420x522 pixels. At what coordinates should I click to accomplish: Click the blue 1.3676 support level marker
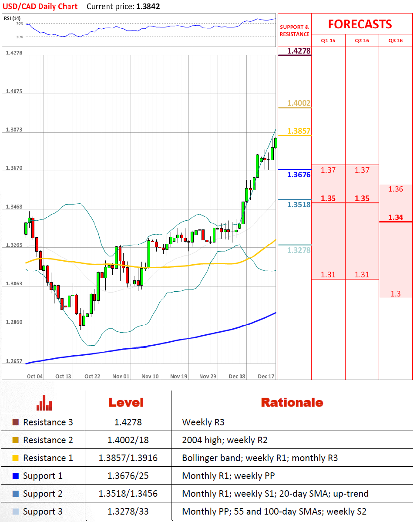point(299,175)
